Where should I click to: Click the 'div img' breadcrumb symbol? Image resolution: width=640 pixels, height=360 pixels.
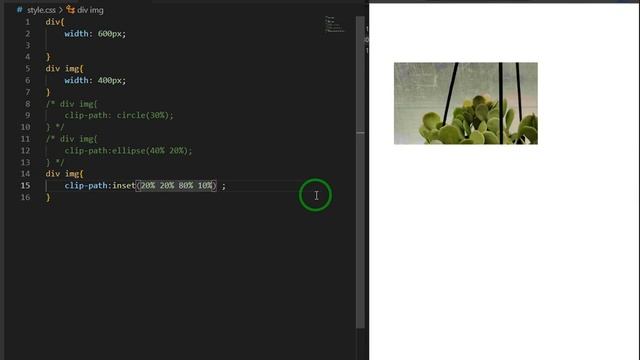point(90,10)
